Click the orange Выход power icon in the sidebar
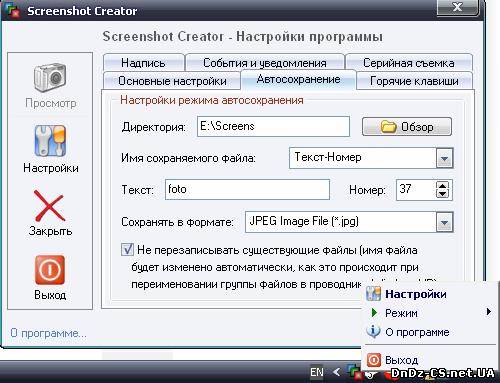Screen dimensions: 500x383 (x=50, y=269)
